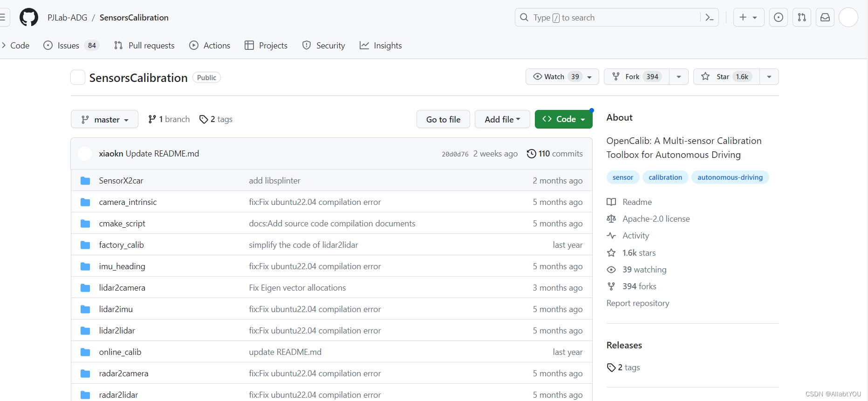Click 394 forks link in About

pyautogui.click(x=639, y=286)
